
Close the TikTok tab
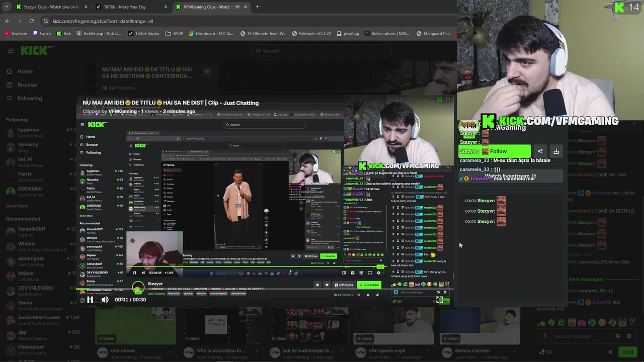click(166, 7)
